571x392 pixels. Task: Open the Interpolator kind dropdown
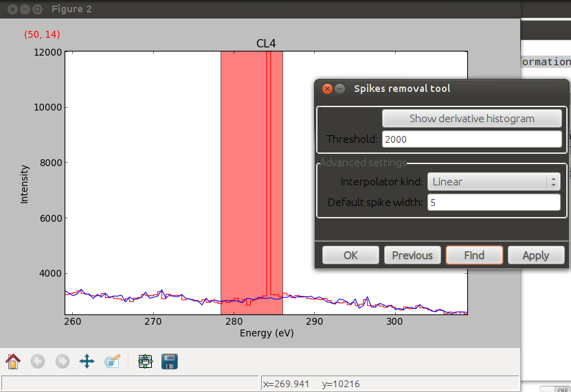[493, 182]
